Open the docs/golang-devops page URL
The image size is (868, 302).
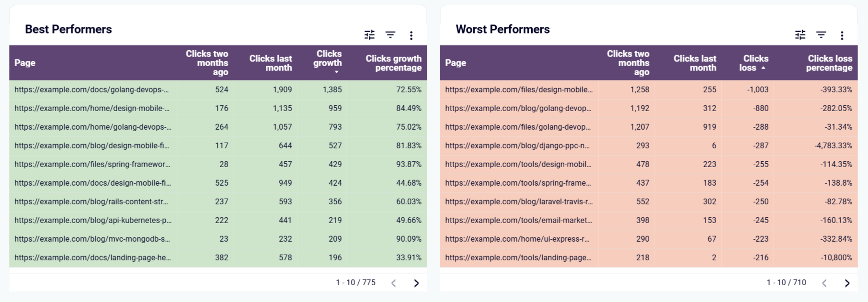click(91, 89)
